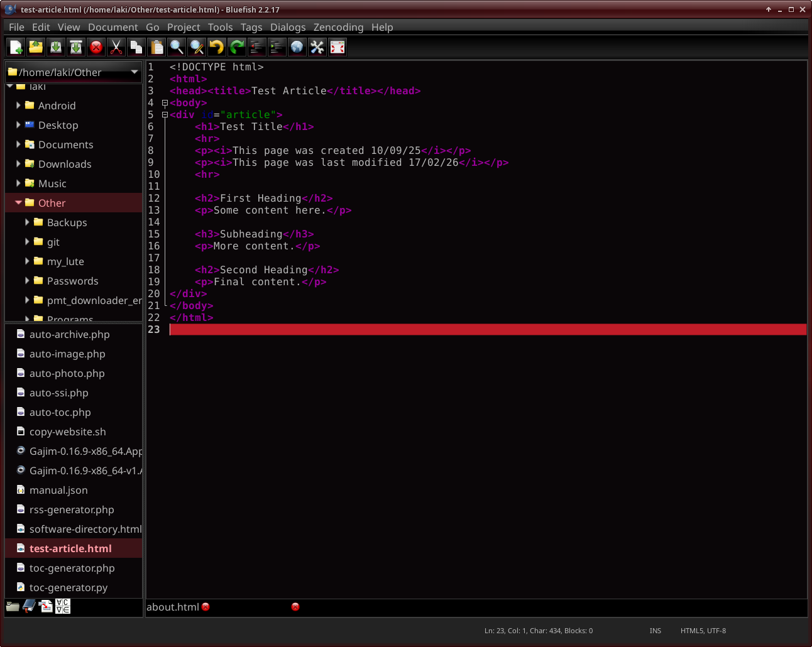Click the New file toolbar icon
The image size is (812, 647).
(16, 47)
